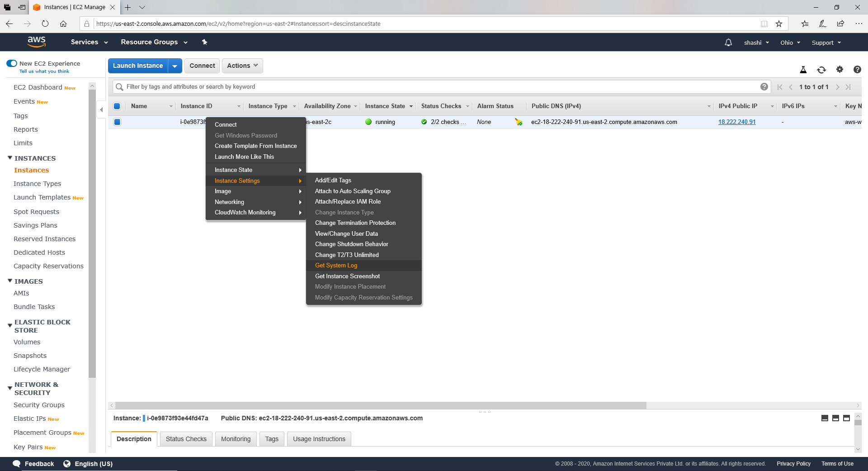Minimize the details pane layout icon
Viewport: 868px width, 471px height.
(825, 418)
